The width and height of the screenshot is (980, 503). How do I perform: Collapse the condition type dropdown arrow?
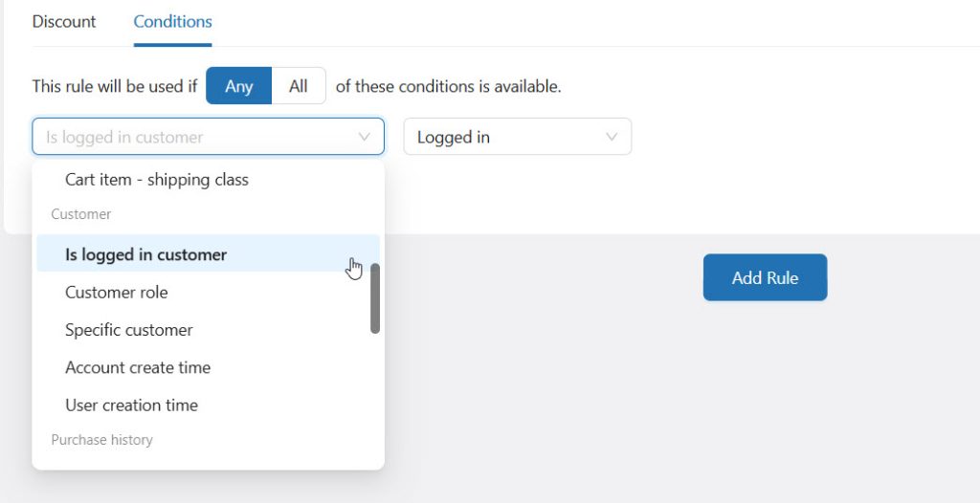tap(365, 137)
